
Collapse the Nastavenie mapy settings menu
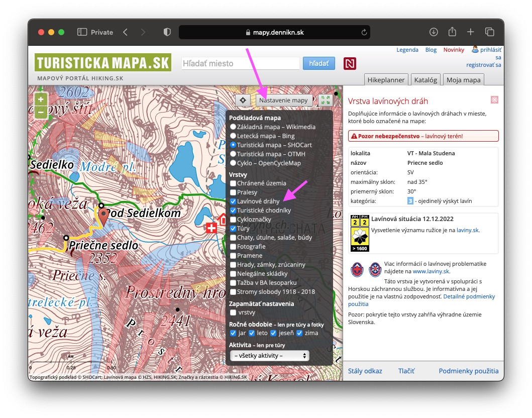tap(283, 100)
